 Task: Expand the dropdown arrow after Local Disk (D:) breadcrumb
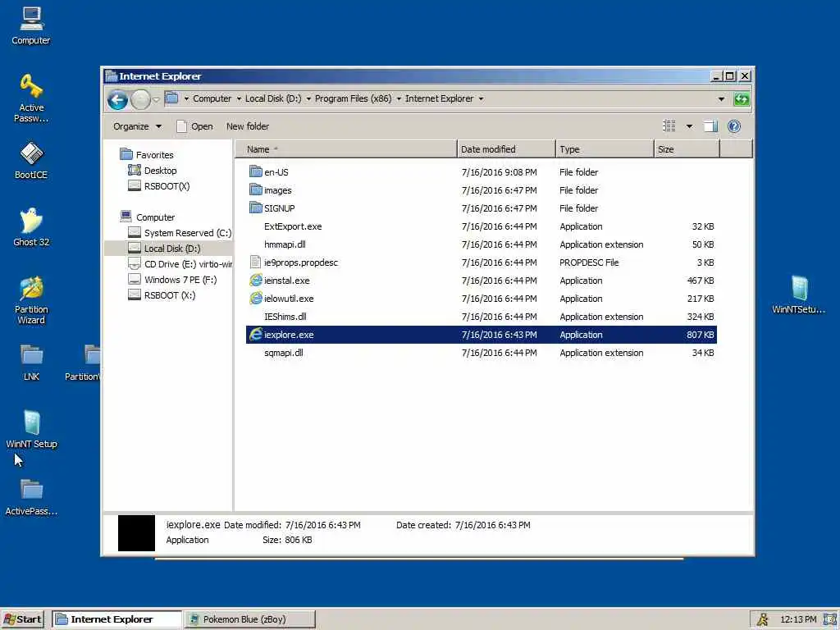coord(308,98)
